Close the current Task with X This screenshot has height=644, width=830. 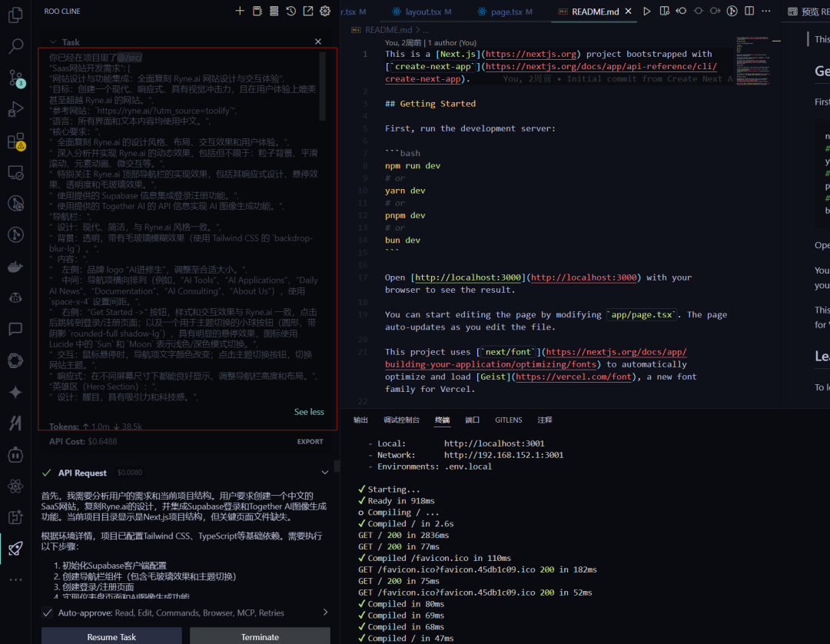[317, 41]
